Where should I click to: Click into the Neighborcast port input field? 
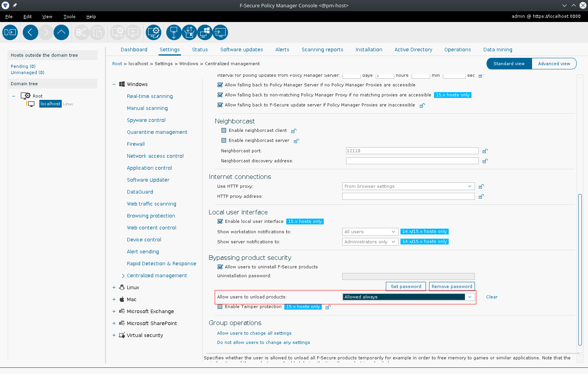(412, 151)
